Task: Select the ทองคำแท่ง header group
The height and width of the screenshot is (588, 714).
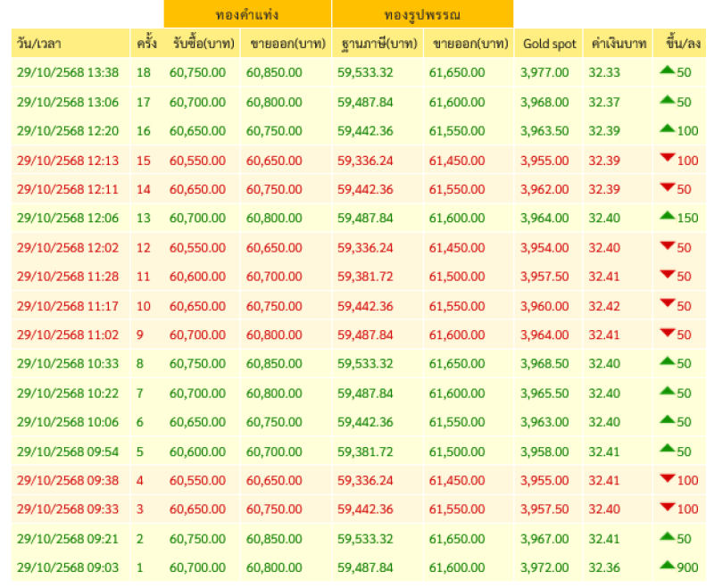Action: coord(247,14)
